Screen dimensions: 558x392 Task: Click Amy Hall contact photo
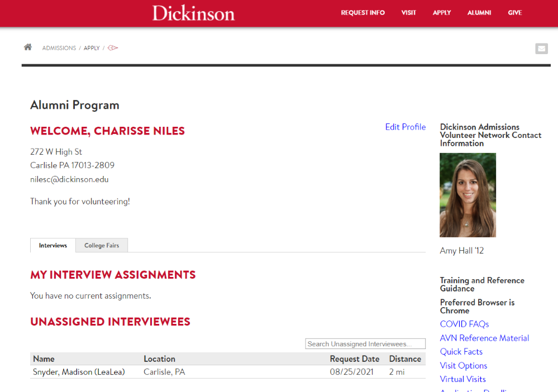468,195
